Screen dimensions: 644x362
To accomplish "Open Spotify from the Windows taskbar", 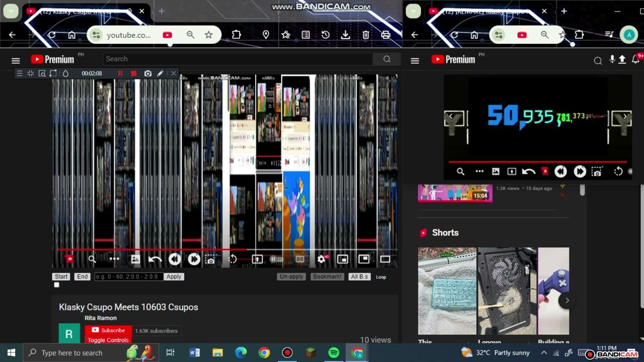I will point(334,353).
